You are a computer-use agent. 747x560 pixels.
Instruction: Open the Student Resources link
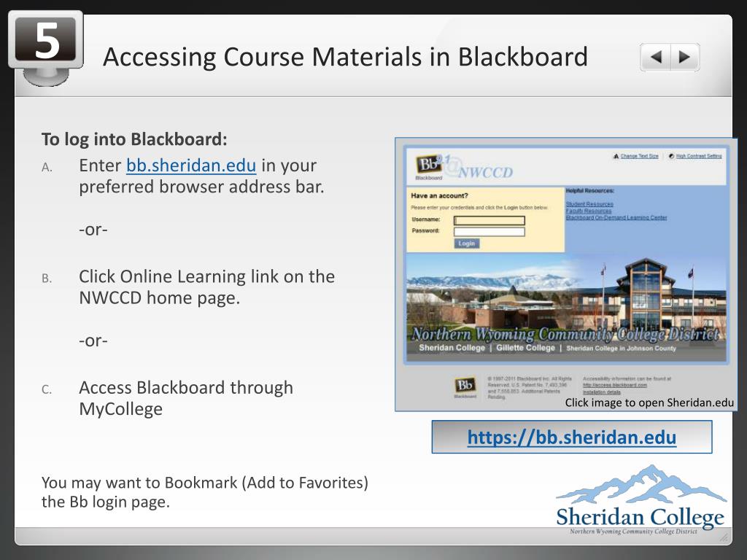click(589, 204)
